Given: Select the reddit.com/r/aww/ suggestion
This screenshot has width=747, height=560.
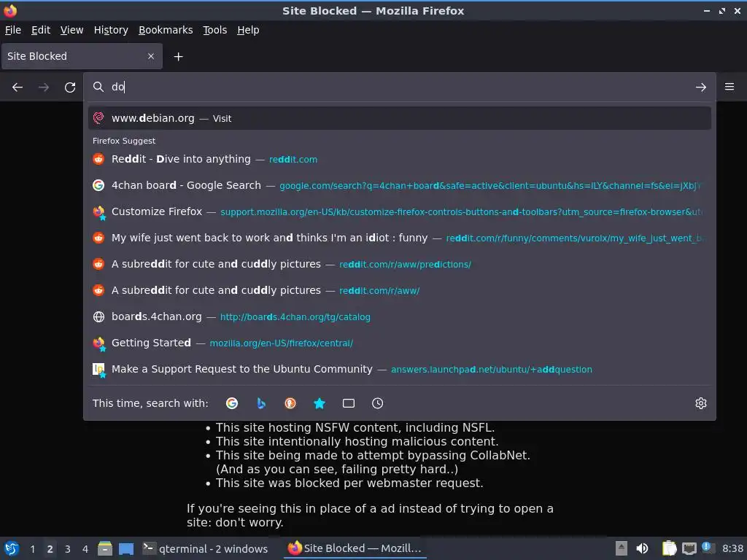Looking at the screenshot, I should 399,290.
